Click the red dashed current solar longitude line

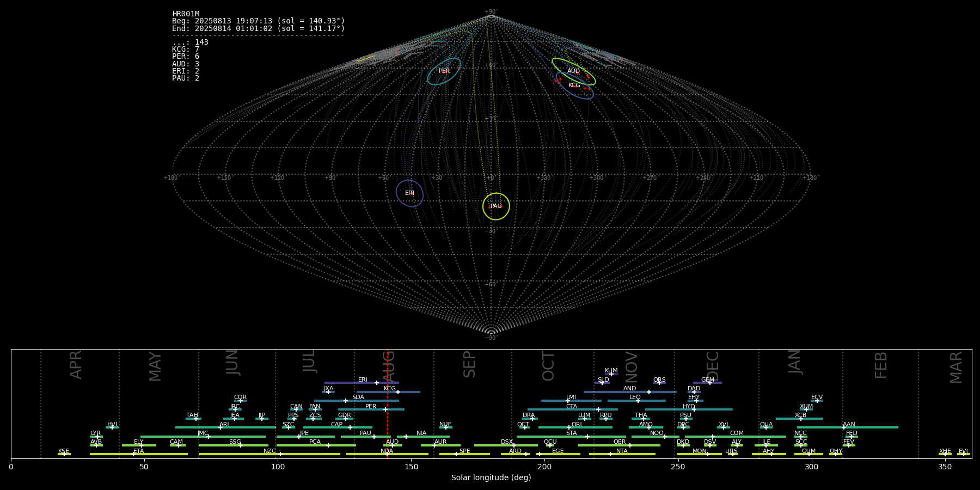[x=388, y=403]
